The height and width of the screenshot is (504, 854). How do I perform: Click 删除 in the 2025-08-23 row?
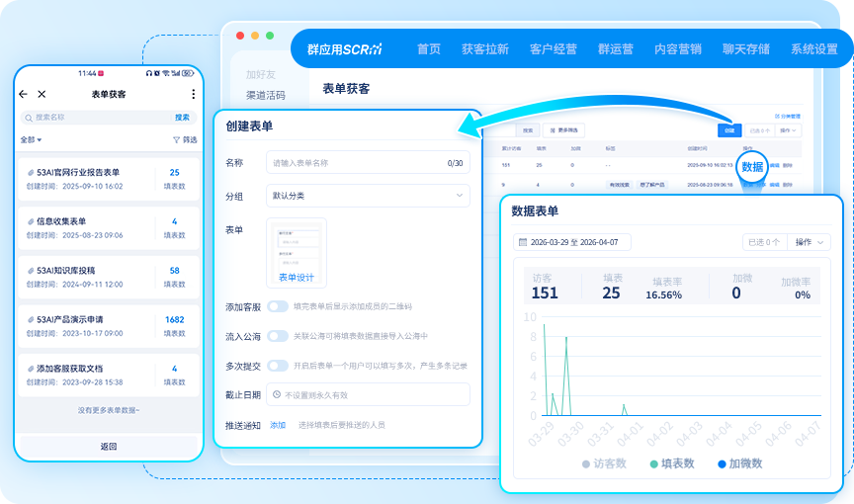(788, 185)
